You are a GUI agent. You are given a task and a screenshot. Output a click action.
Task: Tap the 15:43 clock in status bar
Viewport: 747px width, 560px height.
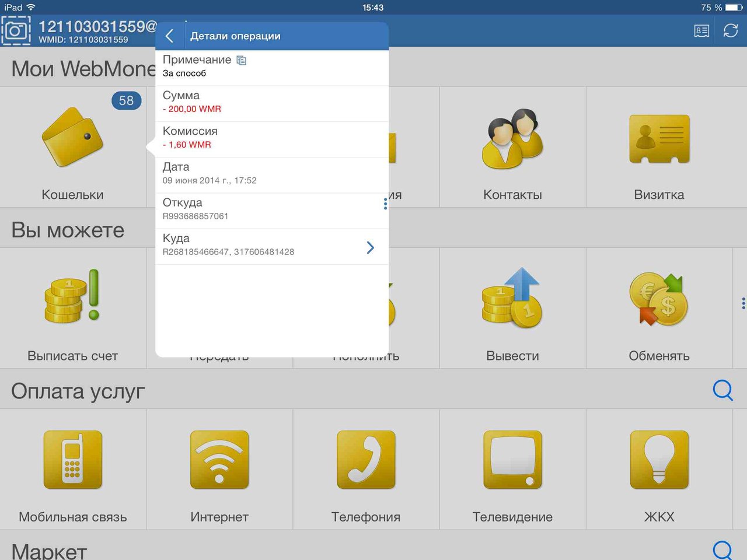coord(373,8)
